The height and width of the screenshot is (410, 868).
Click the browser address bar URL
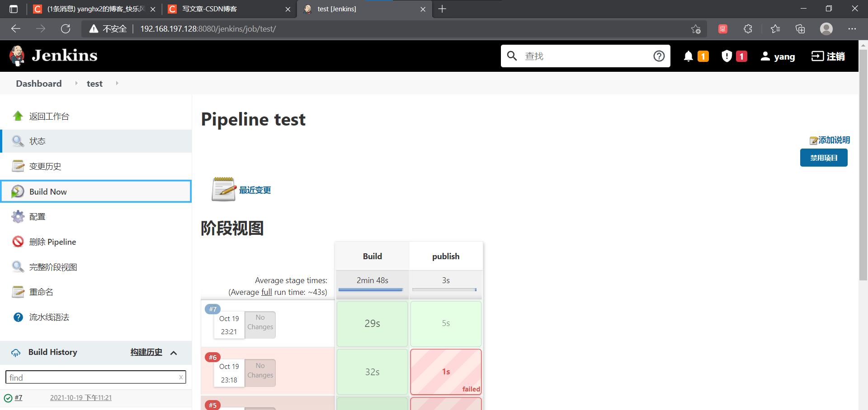(208, 29)
